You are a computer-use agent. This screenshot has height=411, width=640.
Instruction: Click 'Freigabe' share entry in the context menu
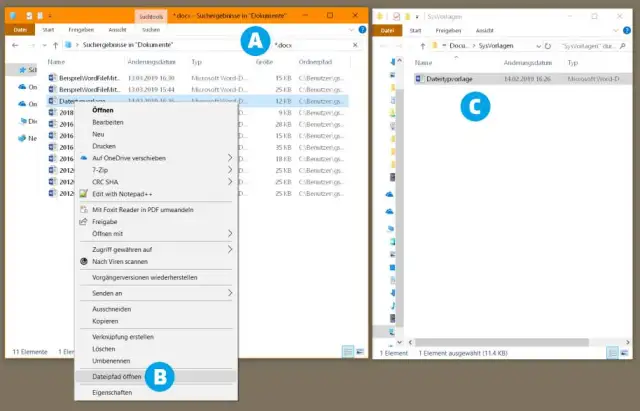[x=108, y=222]
